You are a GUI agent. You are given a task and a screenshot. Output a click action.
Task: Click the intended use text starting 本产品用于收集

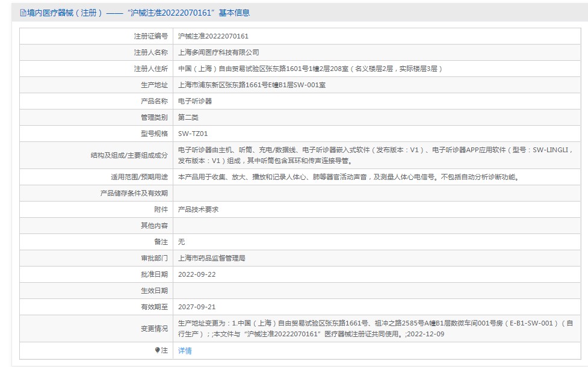click(x=348, y=177)
